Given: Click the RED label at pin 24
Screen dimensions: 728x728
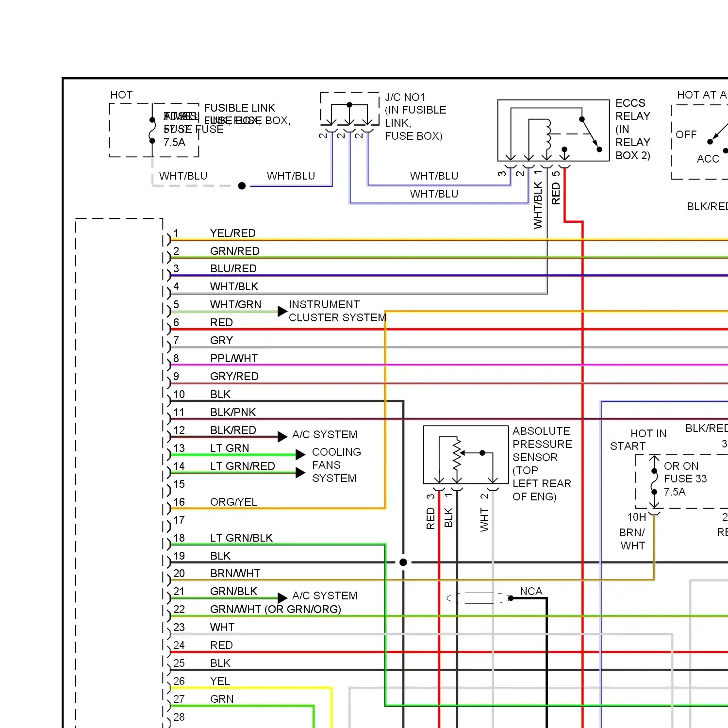Looking at the screenshot, I should click(221, 645).
